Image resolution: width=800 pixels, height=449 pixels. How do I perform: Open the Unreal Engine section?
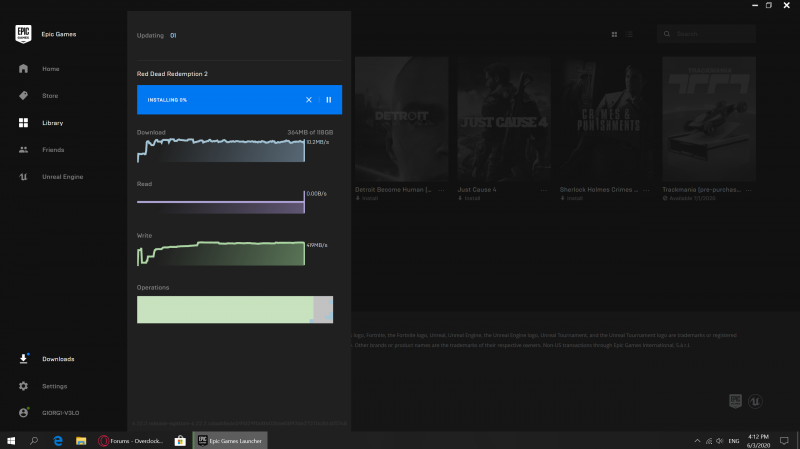pyautogui.click(x=23, y=177)
